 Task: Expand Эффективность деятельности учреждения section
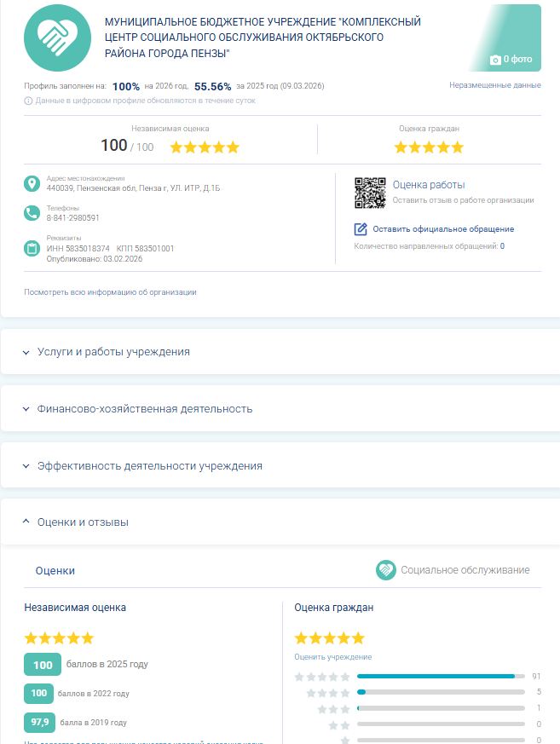(149, 466)
